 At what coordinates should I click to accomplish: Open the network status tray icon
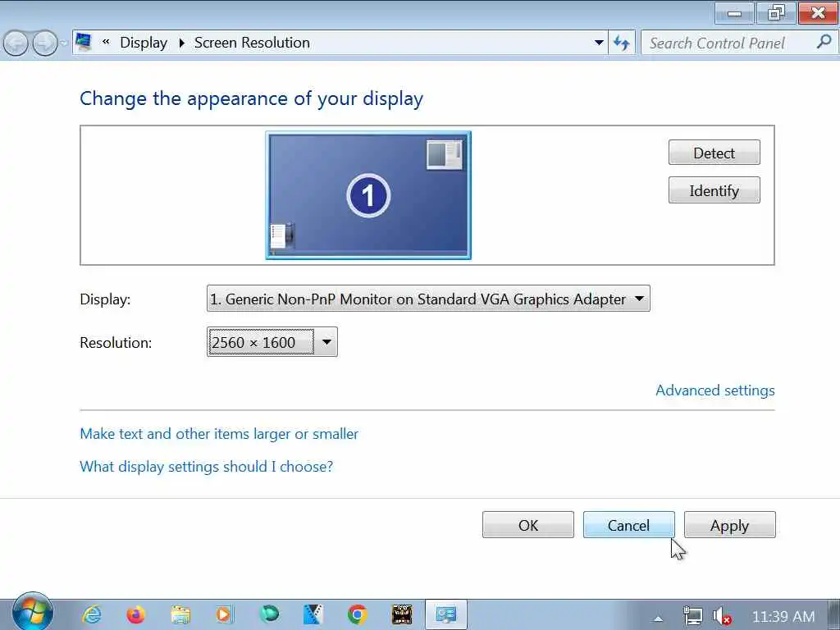click(x=692, y=617)
